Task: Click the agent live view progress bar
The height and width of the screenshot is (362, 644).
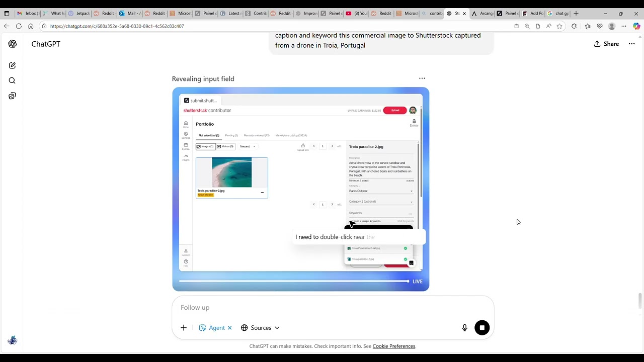Action: 294,281
